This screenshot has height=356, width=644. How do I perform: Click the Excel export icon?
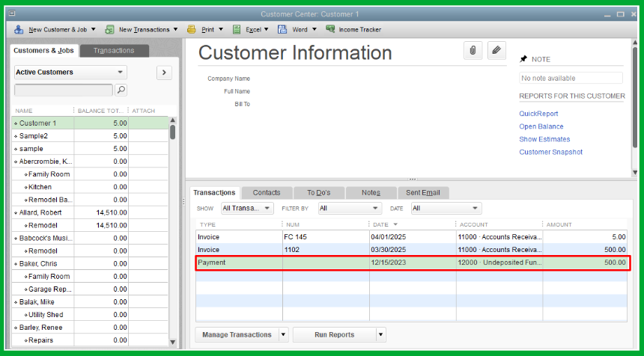[237, 30]
